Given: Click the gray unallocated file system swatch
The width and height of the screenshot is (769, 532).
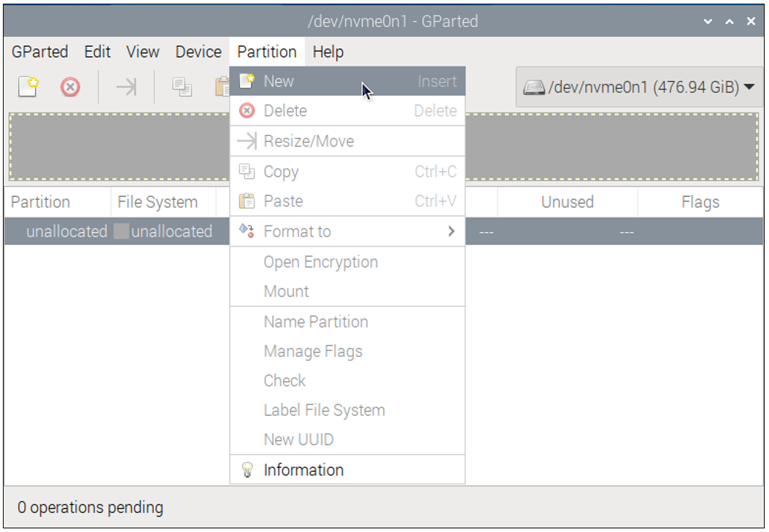Looking at the screenshot, I should [x=121, y=231].
